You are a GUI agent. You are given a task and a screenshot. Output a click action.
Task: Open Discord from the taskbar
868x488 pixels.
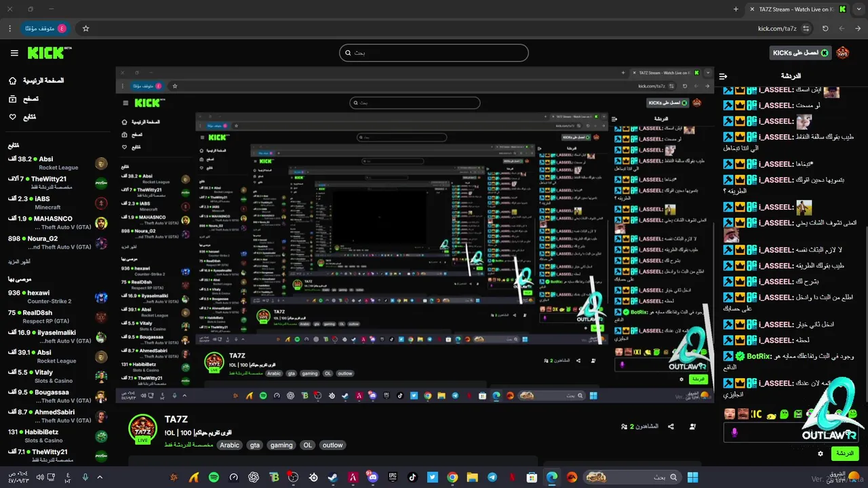(x=372, y=477)
